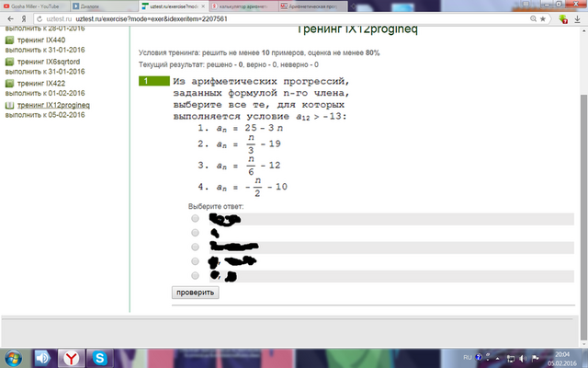Select the second answer radio button
588x368 pixels.
coord(195,233)
